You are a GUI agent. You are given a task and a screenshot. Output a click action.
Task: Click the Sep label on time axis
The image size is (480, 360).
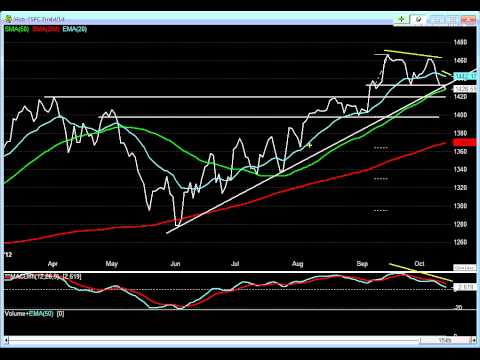click(x=362, y=264)
